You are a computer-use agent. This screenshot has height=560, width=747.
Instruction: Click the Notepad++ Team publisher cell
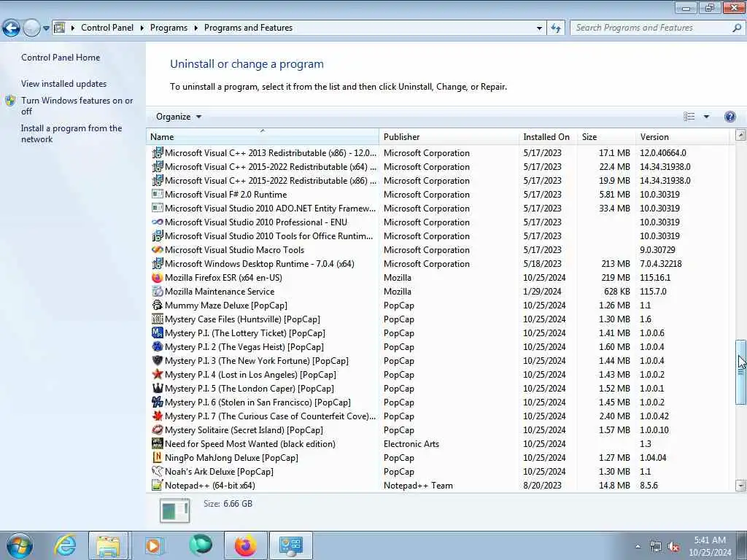[x=418, y=485]
